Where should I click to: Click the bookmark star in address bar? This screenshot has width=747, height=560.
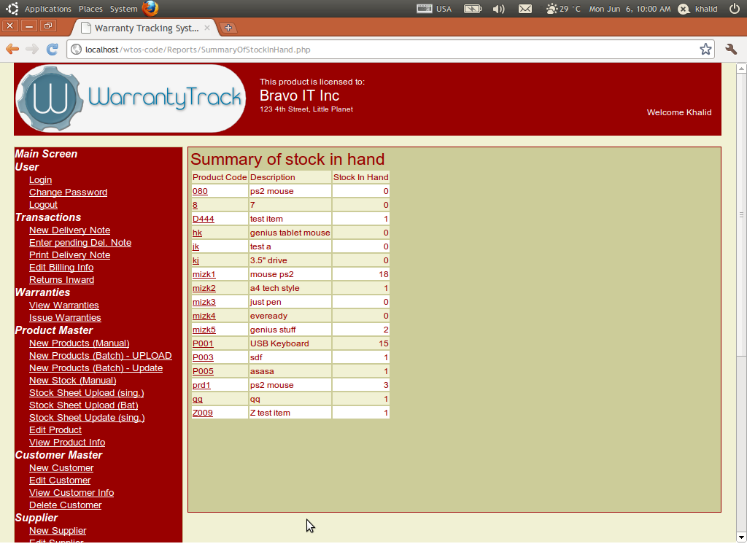click(705, 50)
